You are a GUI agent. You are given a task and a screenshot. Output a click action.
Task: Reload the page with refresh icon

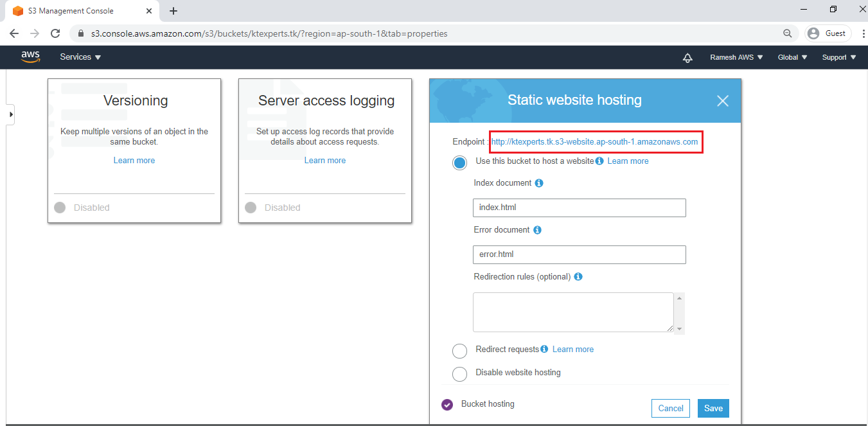(x=55, y=33)
